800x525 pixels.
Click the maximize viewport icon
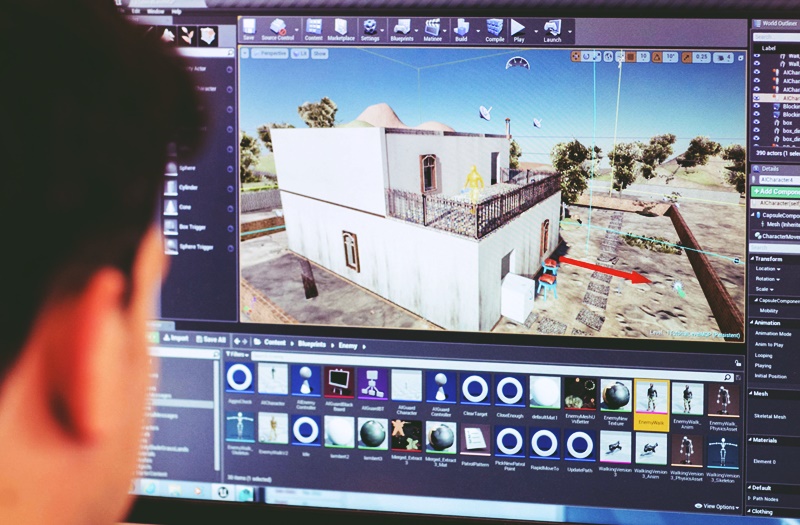click(x=741, y=58)
